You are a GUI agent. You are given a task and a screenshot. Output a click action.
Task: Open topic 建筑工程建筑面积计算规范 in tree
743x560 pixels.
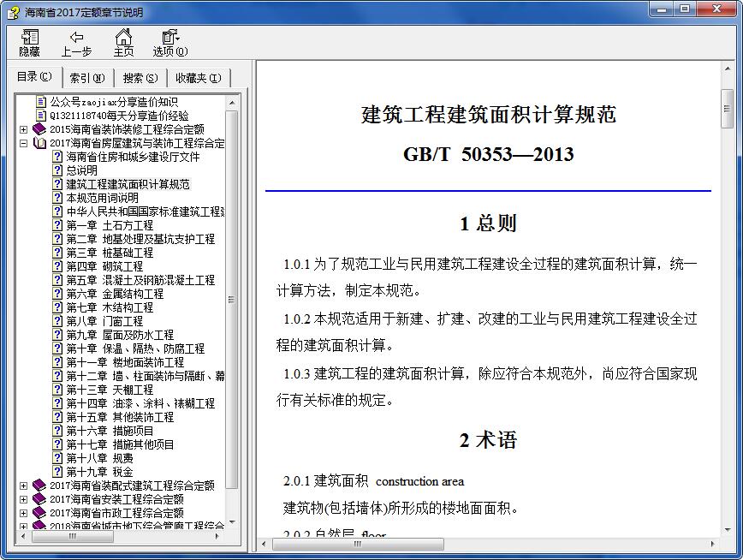click(x=128, y=184)
